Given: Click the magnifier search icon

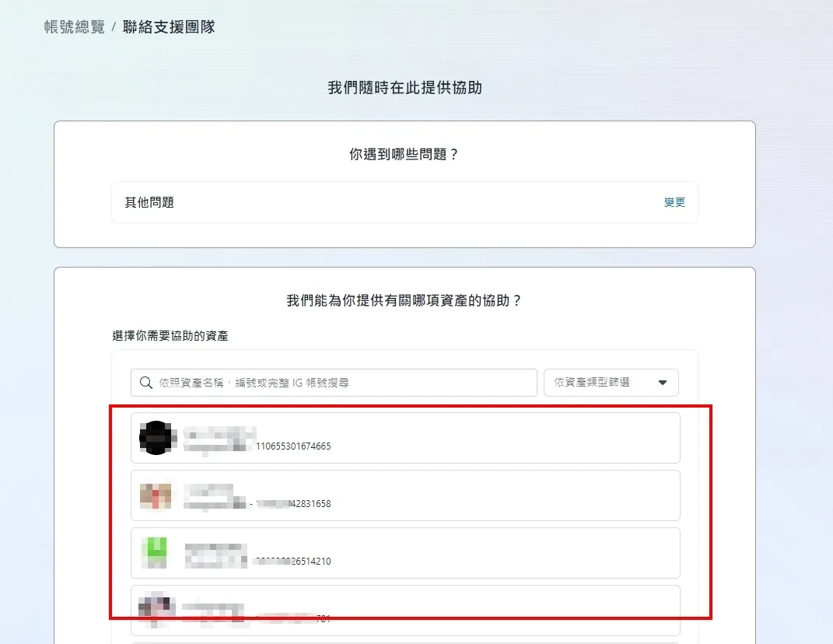Looking at the screenshot, I should tap(146, 383).
